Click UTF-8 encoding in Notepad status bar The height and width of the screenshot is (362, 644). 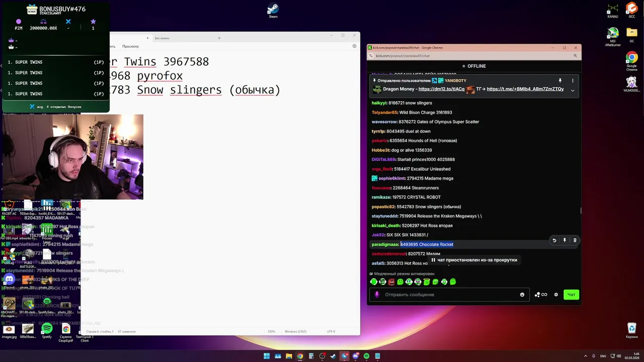tap(331, 331)
